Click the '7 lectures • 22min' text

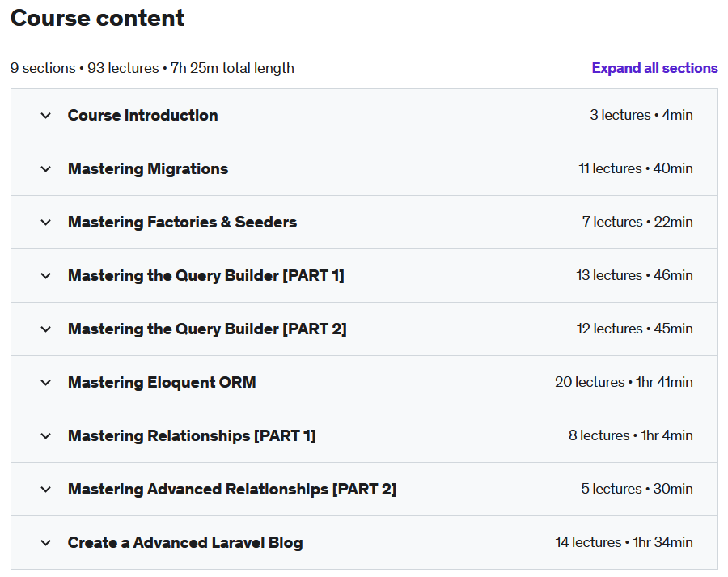pyautogui.click(x=637, y=222)
